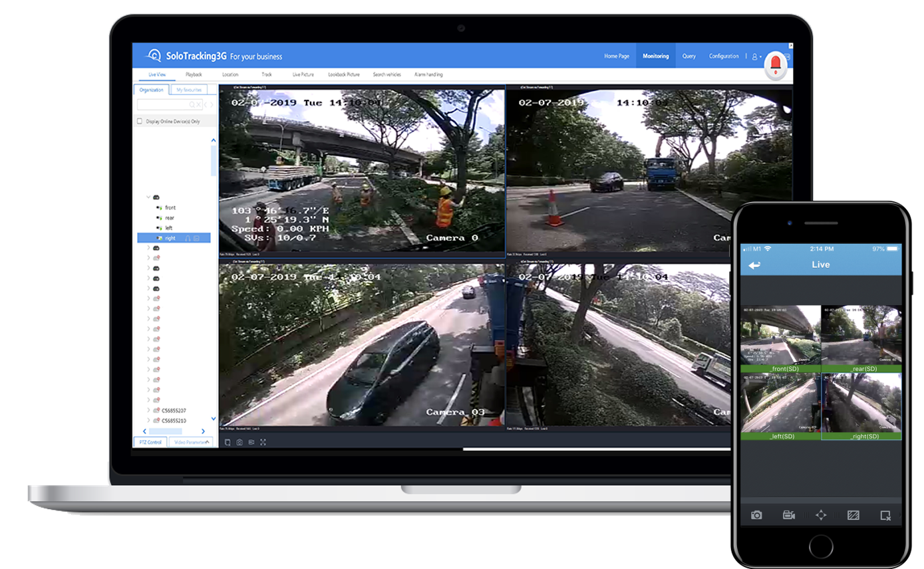The width and height of the screenshot is (924, 569).
Task: Open the Playback tab
Action: click(194, 74)
